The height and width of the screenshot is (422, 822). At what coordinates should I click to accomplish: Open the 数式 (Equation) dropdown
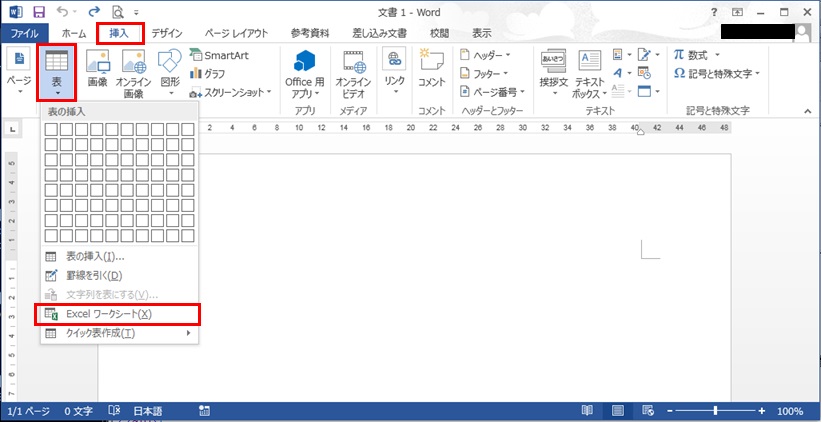click(x=697, y=55)
